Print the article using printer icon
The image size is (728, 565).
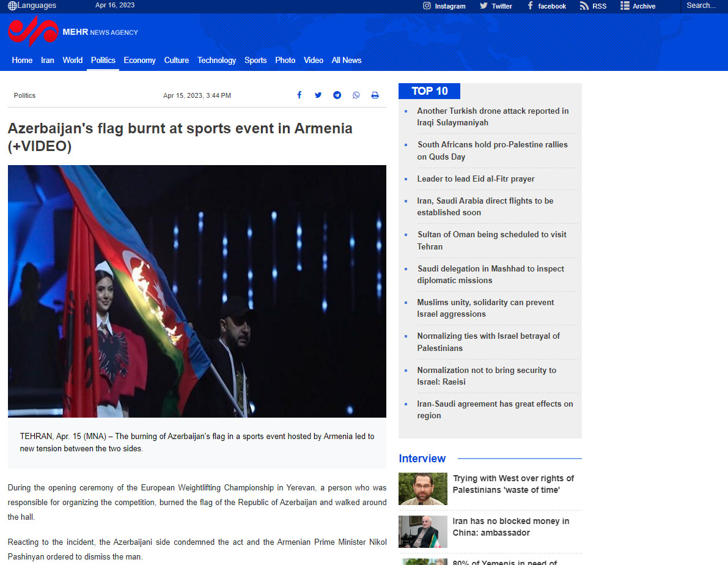[375, 95]
